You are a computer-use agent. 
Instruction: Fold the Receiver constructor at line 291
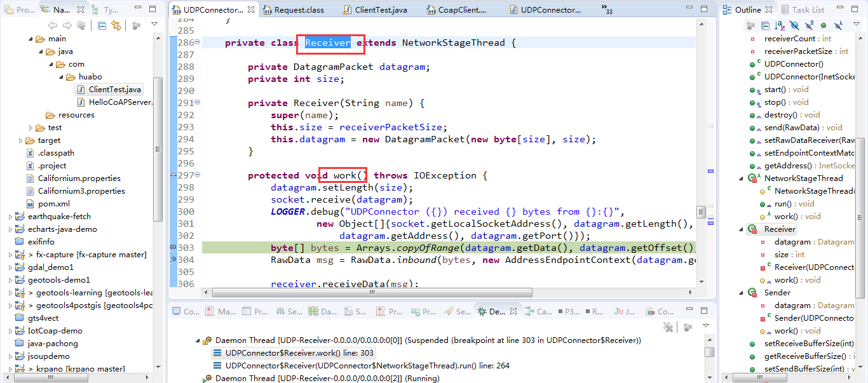197,103
